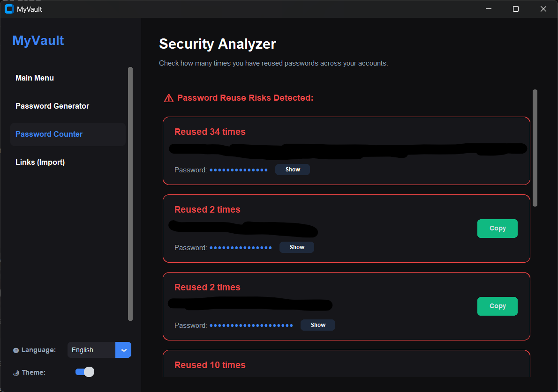The width and height of the screenshot is (558, 392).
Task: Copy password from the second Reused 2 times card
Action: tap(497, 306)
